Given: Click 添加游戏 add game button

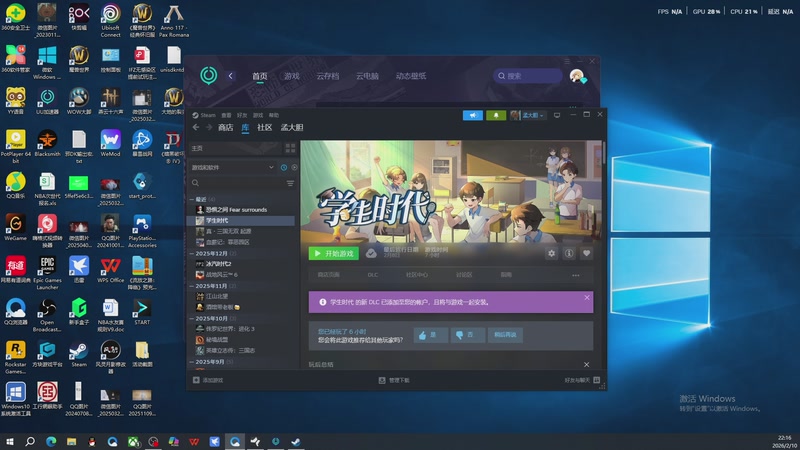Looking at the screenshot, I should click(x=208, y=380).
